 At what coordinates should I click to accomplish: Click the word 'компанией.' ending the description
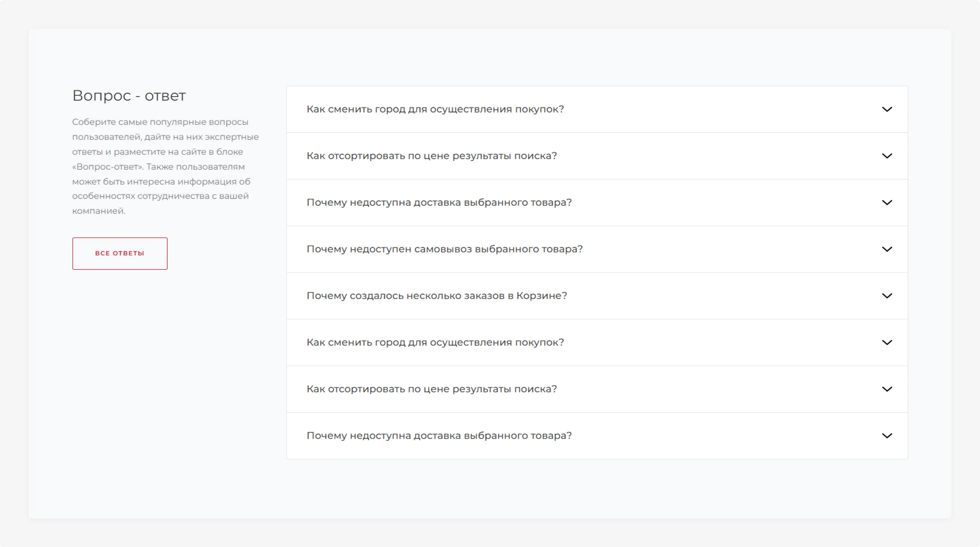(99, 211)
